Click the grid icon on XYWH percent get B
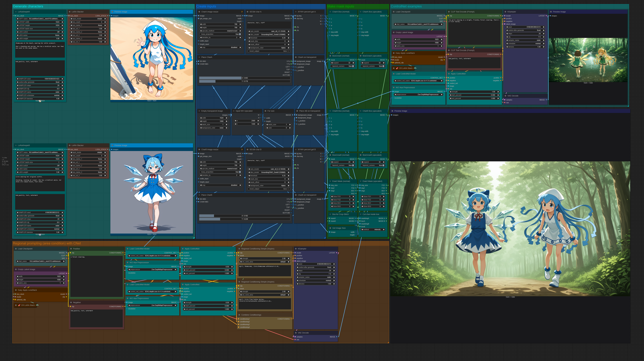Viewport: 644px width, 361px height. point(296,150)
